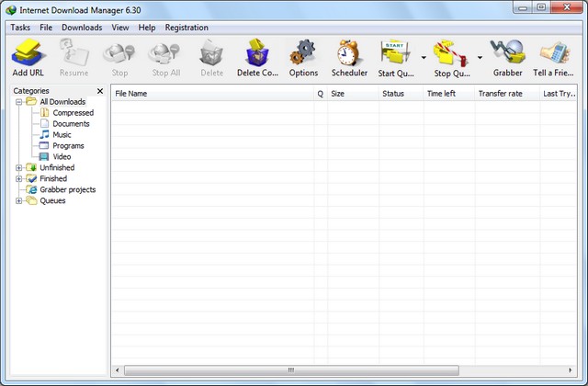Close the Categories panel
Image resolution: width=588 pixels, height=386 pixels.
[100, 91]
